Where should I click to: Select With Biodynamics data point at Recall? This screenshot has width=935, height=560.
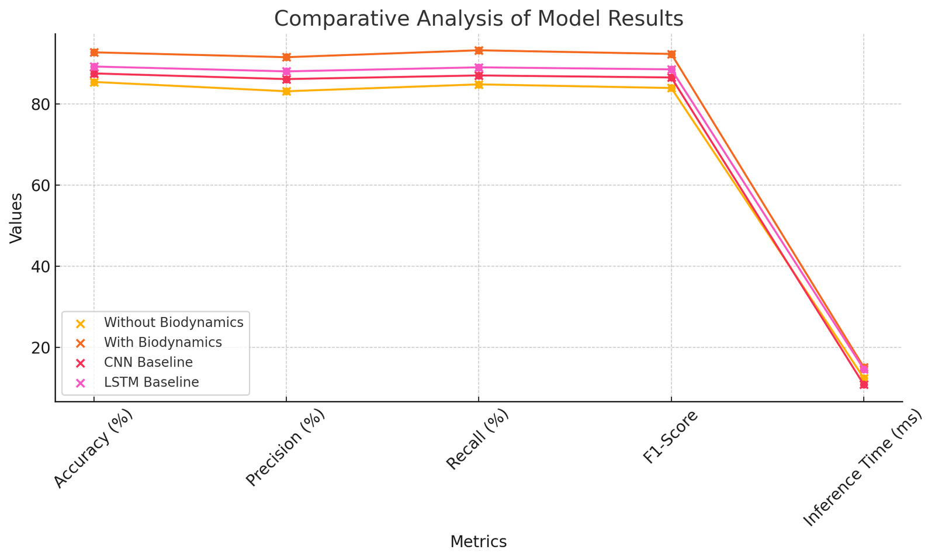coord(479,50)
